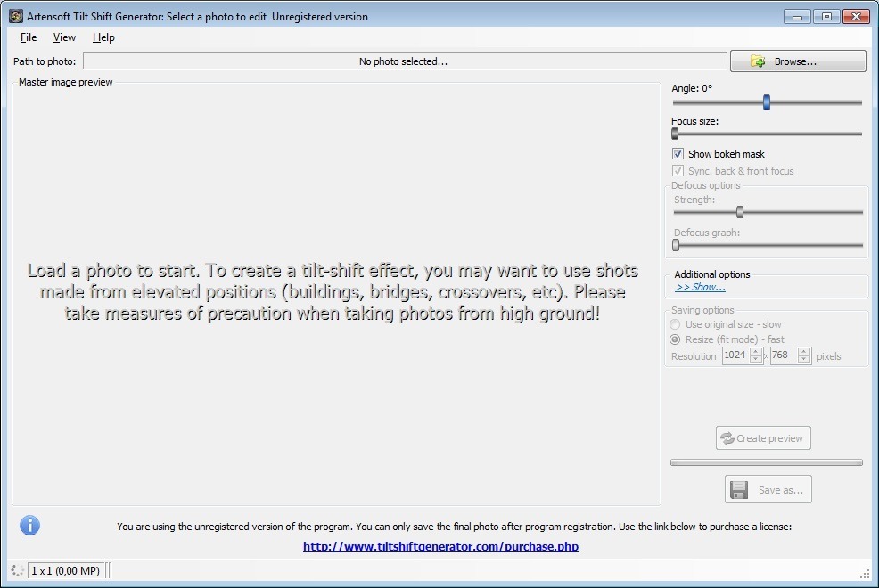
Task: Click the stepper arrows beside the 768 field
Action: (806, 355)
